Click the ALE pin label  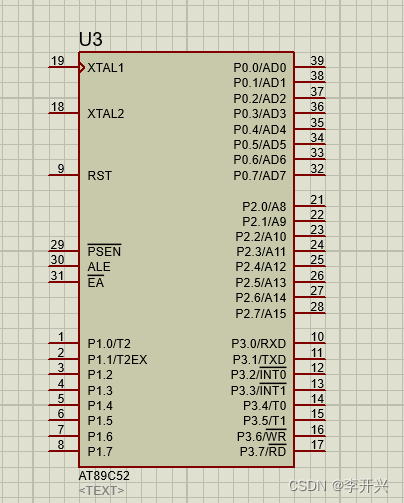tap(99, 267)
